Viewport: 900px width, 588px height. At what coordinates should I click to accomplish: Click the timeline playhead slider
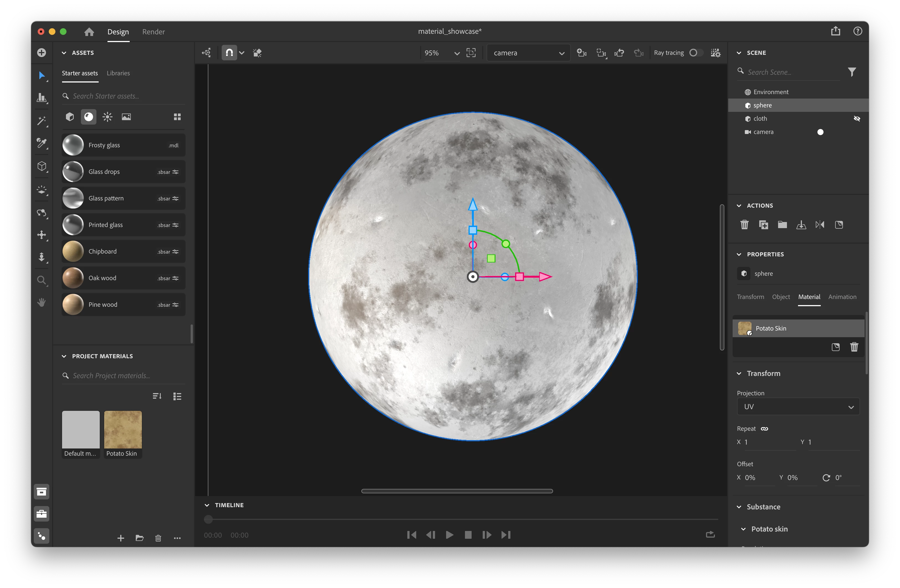208,519
